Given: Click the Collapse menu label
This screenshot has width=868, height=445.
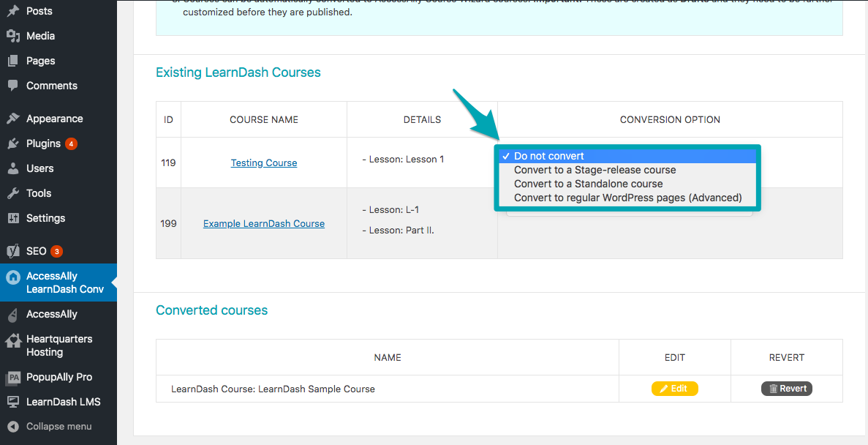Looking at the screenshot, I should [59, 427].
